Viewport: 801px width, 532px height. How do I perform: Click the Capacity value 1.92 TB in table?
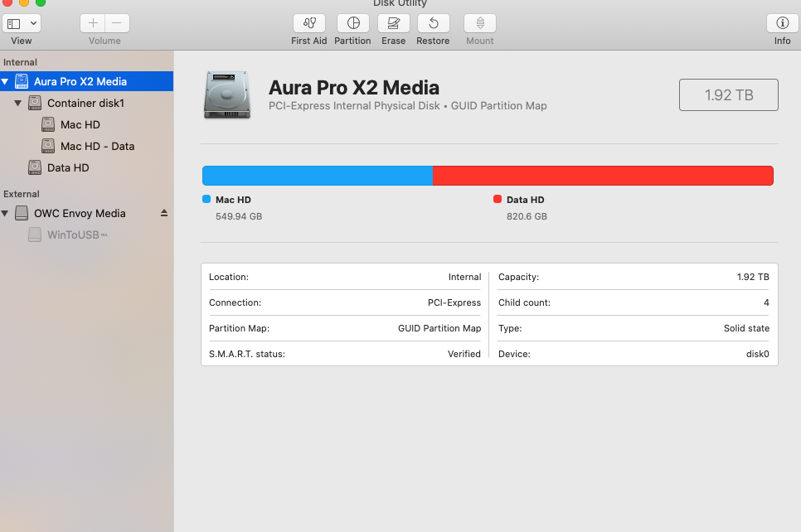pos(753,277)
